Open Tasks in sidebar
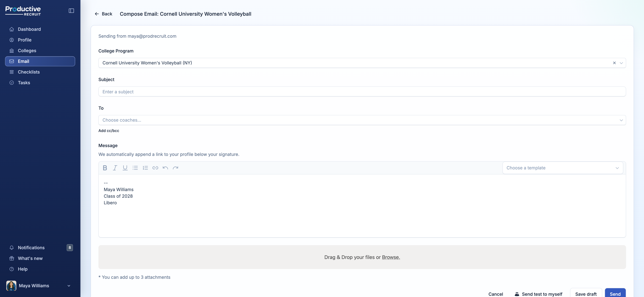Viewport: 644px width, 297px height. (40, 83)
